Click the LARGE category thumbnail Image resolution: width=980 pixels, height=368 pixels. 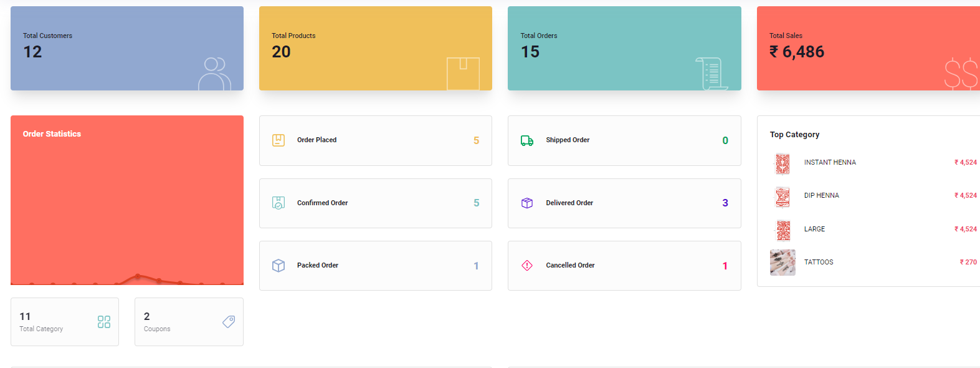coord(783,230)
